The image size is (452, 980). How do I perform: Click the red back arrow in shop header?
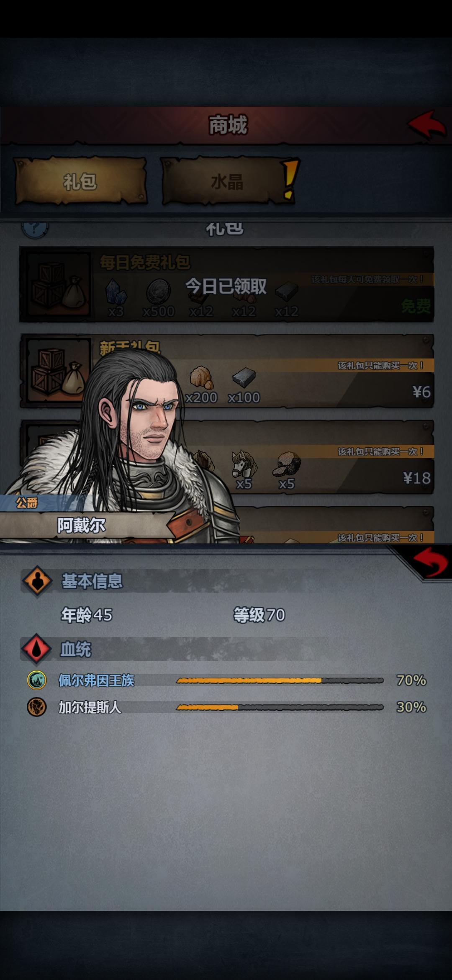(427, 125)
